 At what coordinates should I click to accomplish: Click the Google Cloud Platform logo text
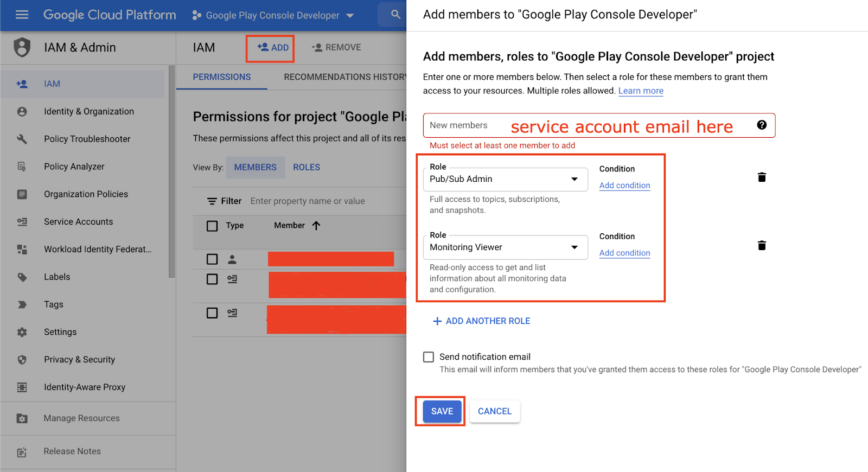click(110, 15)
